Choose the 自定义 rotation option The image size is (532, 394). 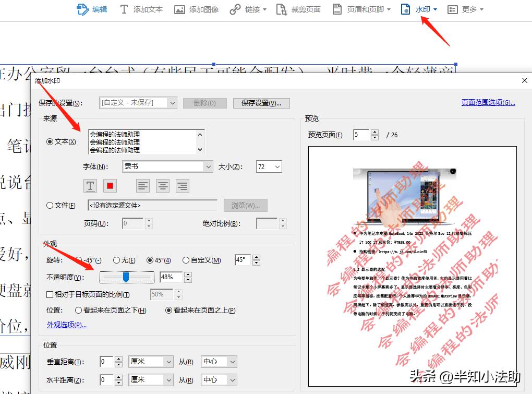point(186,260)
